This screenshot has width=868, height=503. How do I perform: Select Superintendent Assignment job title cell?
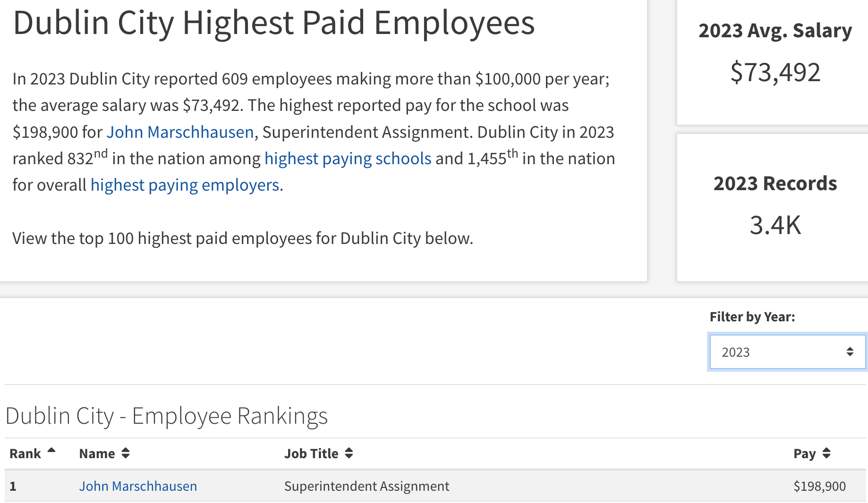366,486
